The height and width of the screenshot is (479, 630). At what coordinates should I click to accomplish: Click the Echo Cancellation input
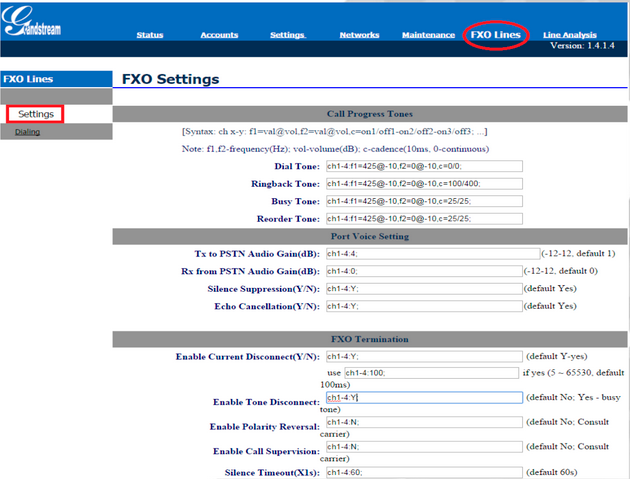(x=423, y=305)
